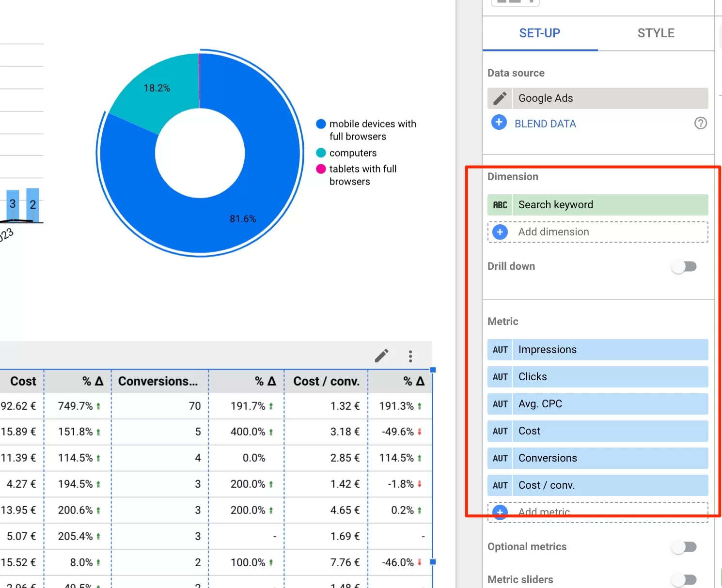Click the table's right-edge selection handle
The height and width of the screenshot is (588, 722).
tap(433, 562)
